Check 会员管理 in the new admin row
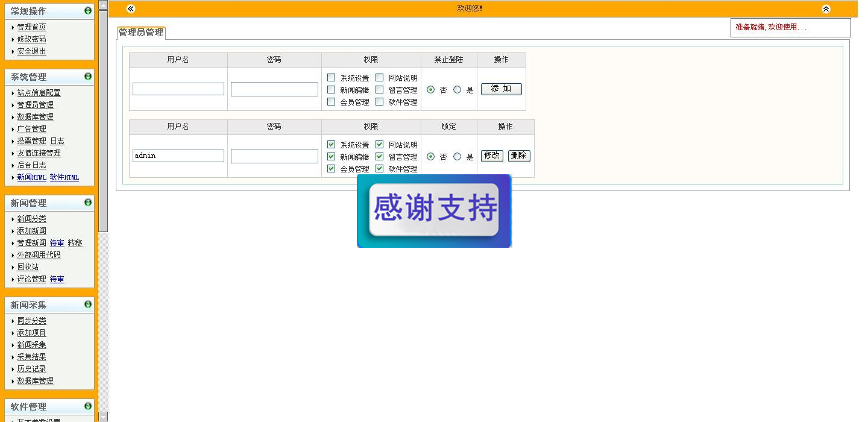This screenshot has width=868, height=422. pos(331,102)
